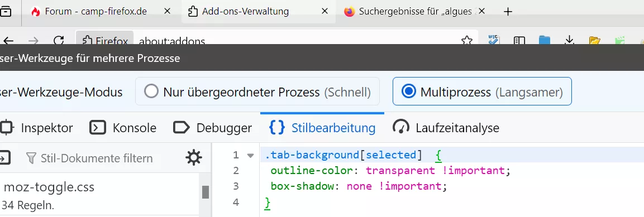Switch to the Debugger tab

tap(212, 128)
